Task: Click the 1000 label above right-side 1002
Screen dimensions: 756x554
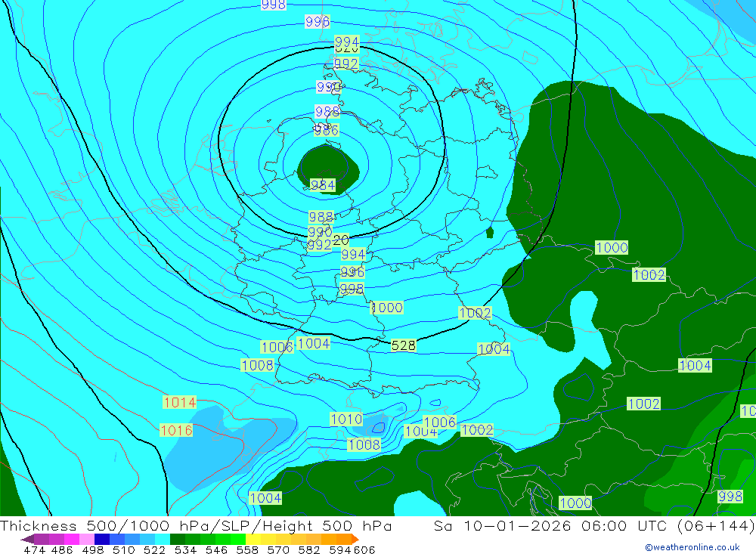Action: tap(612, 248)
